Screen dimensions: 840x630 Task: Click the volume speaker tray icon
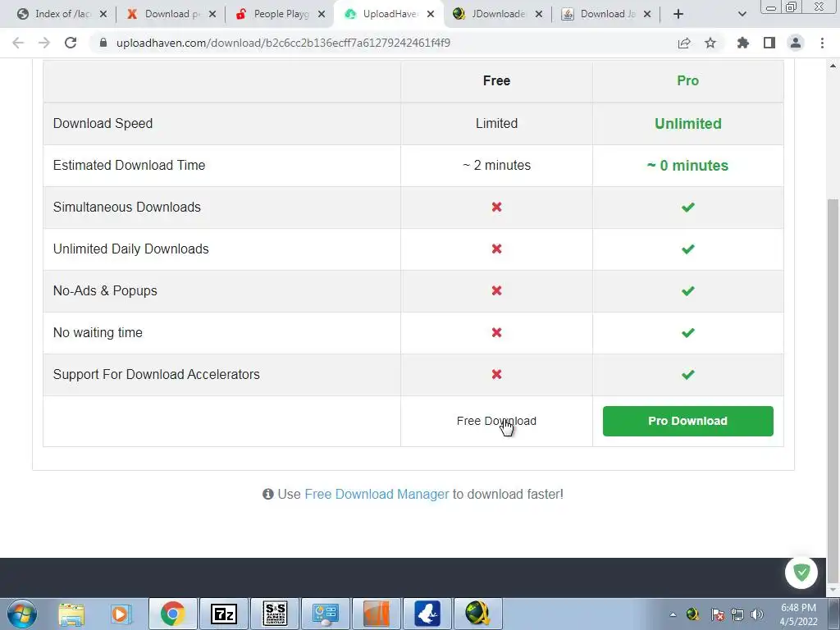[757, 614]
